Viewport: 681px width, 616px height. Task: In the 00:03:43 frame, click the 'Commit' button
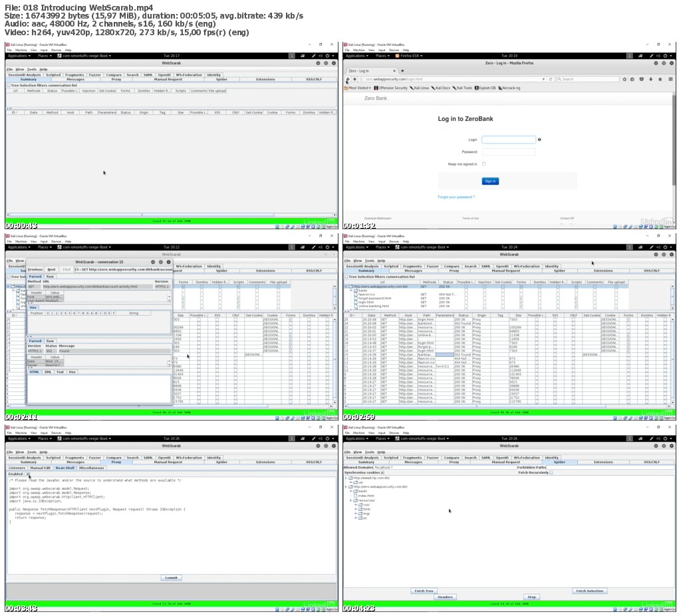click(171, 578)
